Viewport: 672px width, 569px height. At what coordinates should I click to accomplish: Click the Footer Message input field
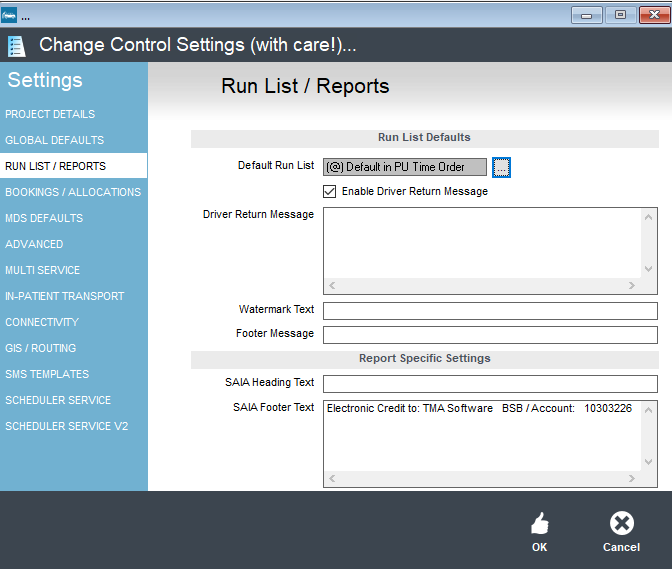490,335
